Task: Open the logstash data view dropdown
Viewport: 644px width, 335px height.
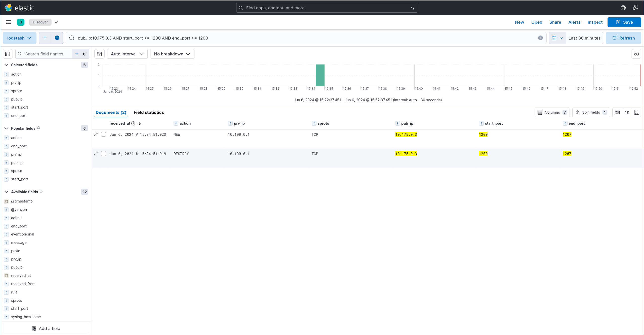Action: click(x=19, y=38)
